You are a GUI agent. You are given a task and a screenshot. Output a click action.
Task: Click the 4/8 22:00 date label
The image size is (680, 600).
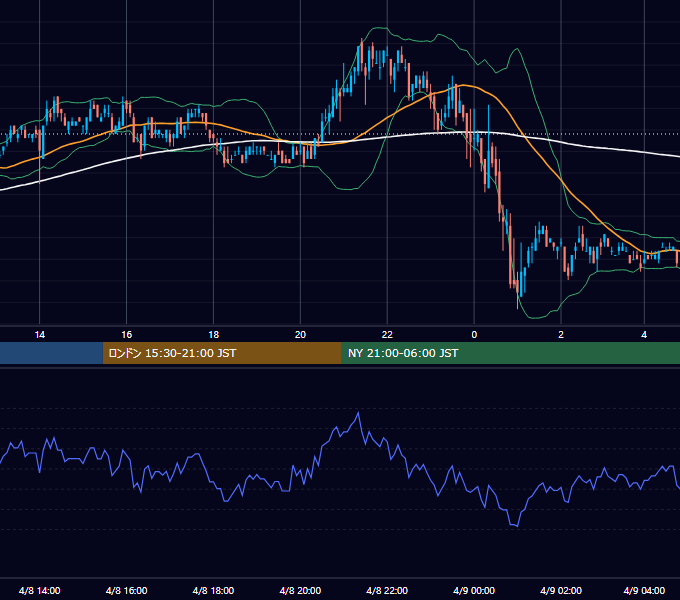click(x=387, y=590)
